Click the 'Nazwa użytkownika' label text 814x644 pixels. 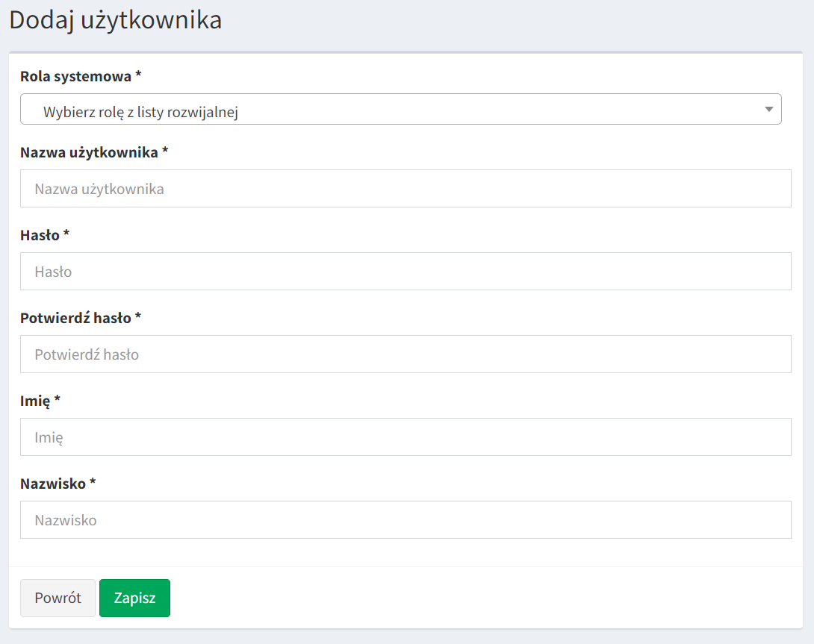[x=89, y=152]
